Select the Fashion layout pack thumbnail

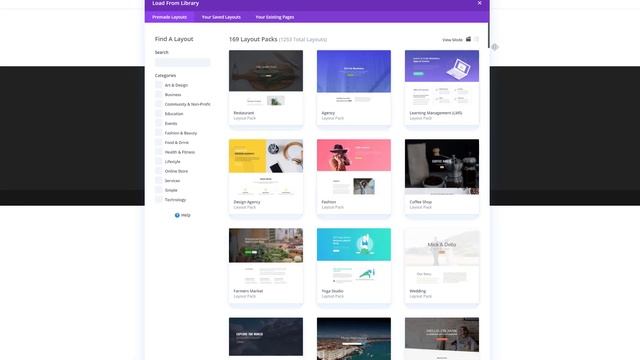tap(354, 167)
